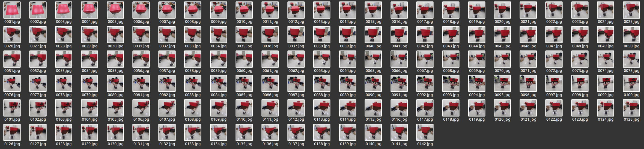The height and width of the screenshot is (149, 644).
Task: Choose image thumbnail 0057.jpg
Action: point(167,59)
